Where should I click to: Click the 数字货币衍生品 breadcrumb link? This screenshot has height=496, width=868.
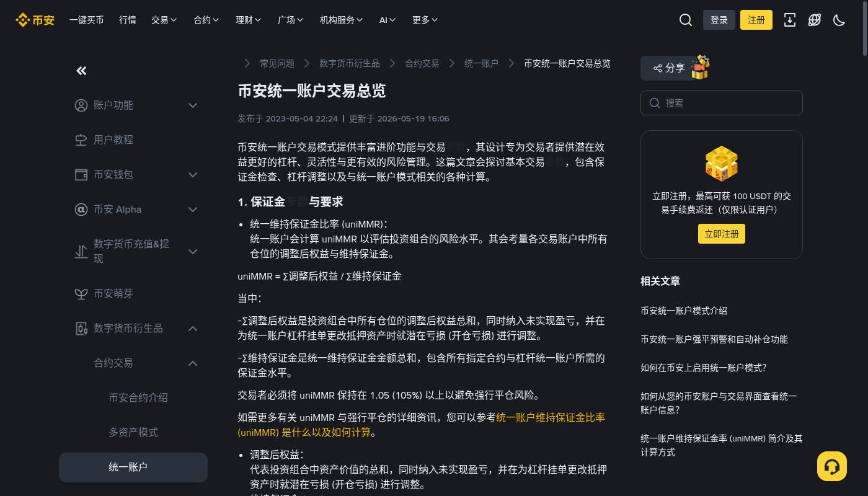(350, 63)
